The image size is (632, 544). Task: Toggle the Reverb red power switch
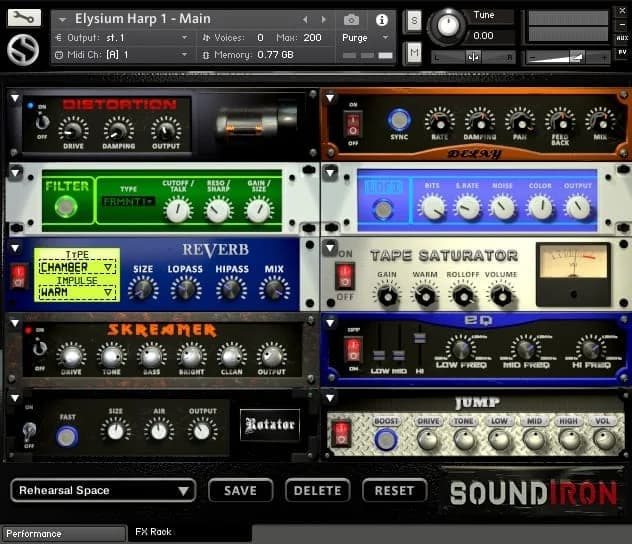(19, 276)
